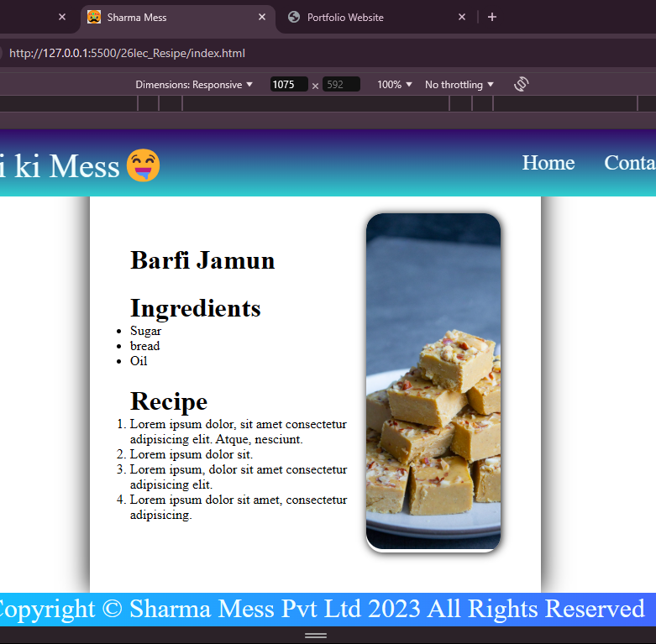The height and width of the screenshot is (644, 656).
Task: Open a new browser tab
Action: click(492, 17)
